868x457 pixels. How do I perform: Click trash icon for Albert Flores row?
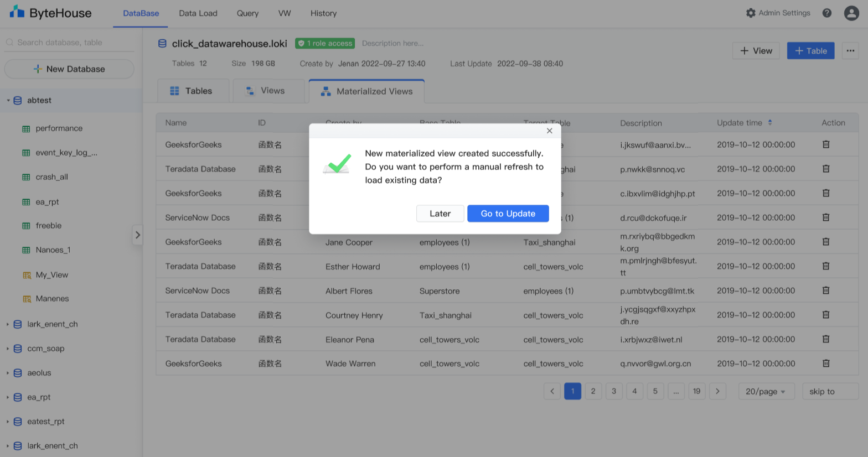coord(825,290)
